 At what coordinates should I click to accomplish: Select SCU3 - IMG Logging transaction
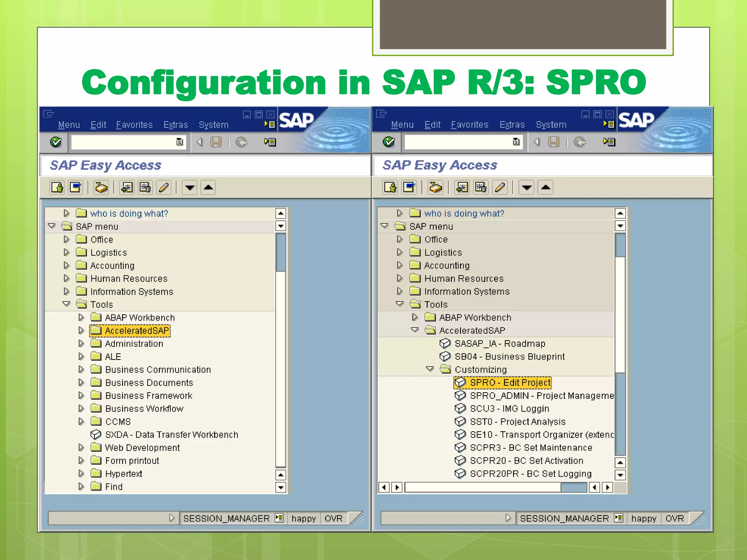pos(502,409)
